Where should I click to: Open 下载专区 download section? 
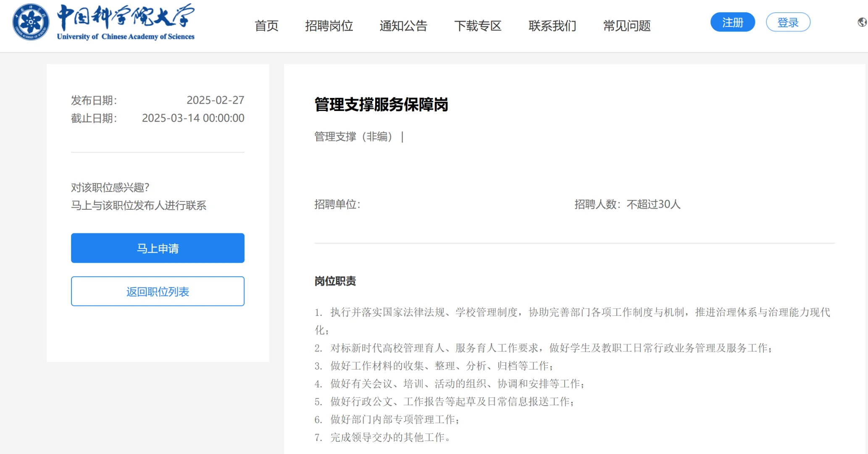click(x=478, y=26)
